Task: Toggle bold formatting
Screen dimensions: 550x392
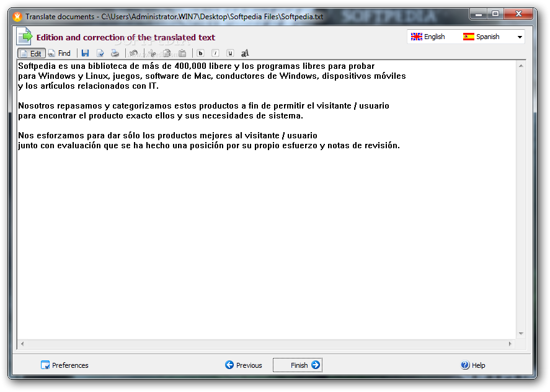Action: click(200, 53)
